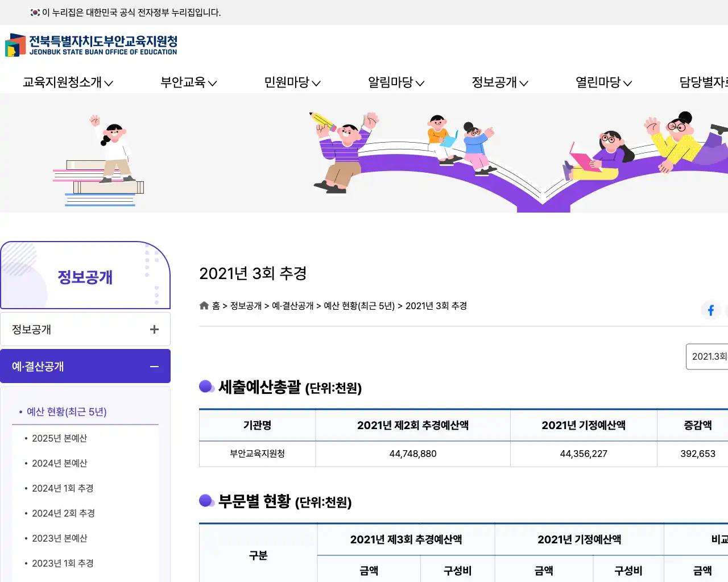
Task: Open 2024년 1회 추경 in sidebar
Action: point(63,488)
